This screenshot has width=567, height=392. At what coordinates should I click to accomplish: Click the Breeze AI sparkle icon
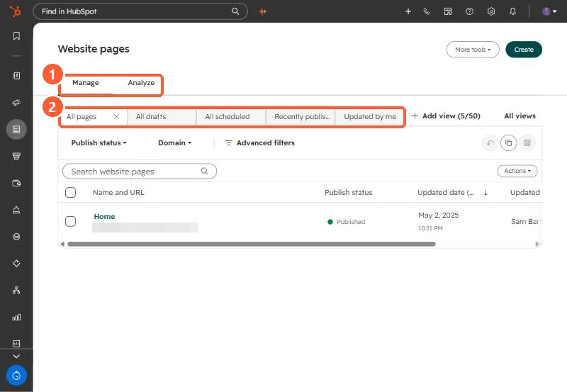(262, 11)
